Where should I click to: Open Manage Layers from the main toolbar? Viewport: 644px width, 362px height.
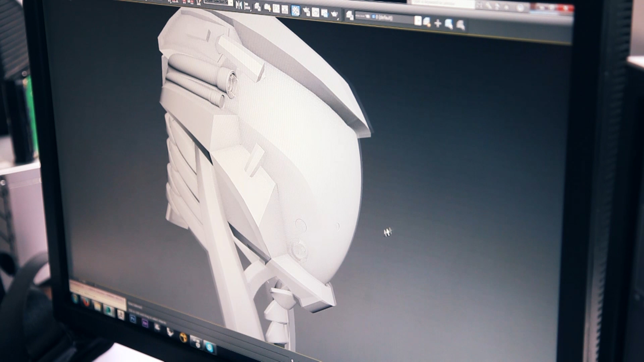click(257, 7)
